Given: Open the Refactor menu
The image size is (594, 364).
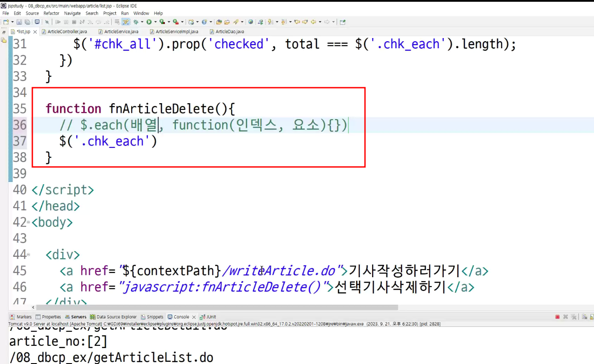Looking at the screenshot, I should click(x=51, y=13).
